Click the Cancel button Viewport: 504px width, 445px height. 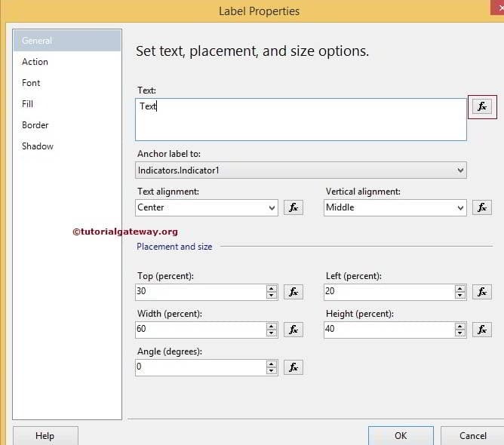pyautogui.click(x=472, y=436)
